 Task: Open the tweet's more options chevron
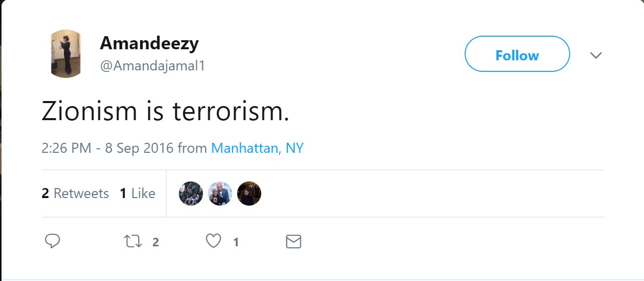tap(596, 55)
